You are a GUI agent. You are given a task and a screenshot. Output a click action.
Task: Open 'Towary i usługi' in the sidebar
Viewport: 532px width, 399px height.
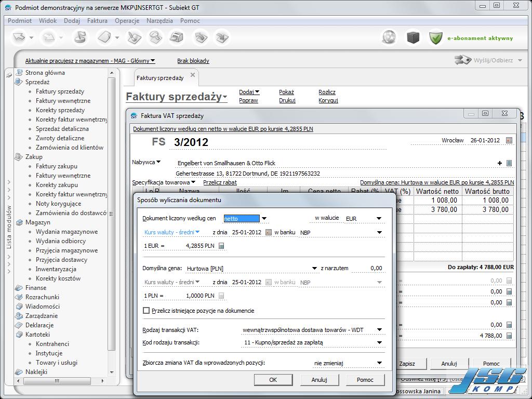[56, 362]
